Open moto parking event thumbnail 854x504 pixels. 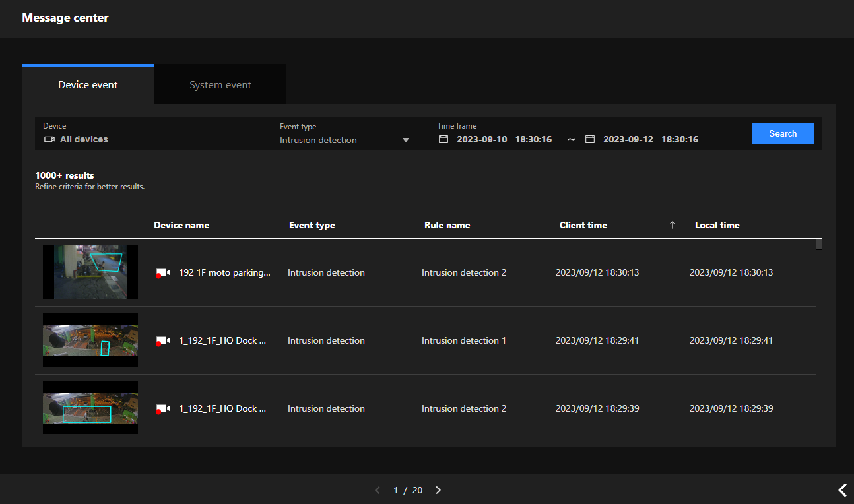pyautogui.click(x=90, y=272)
